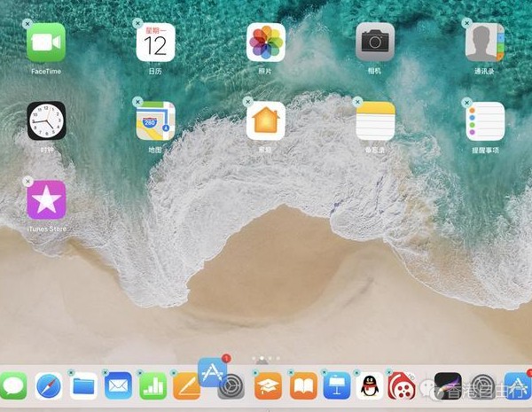Tap the x badge on iBooks
Screen dimensions: 532x412
pos(291,373)
